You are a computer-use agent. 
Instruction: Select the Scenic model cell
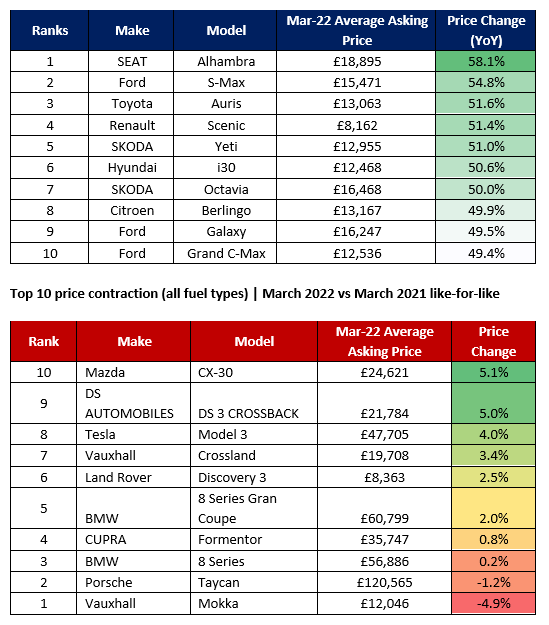[x=225, y=126]
